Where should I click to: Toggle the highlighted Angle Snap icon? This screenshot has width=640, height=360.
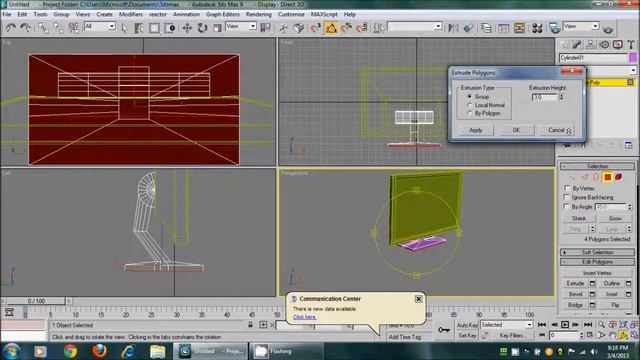[x=331, y=28]
